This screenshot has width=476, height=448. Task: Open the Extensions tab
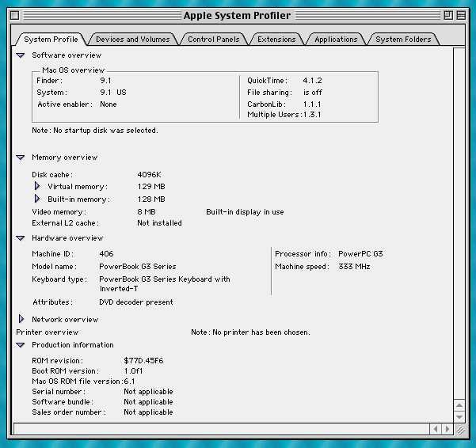(276, 40)
